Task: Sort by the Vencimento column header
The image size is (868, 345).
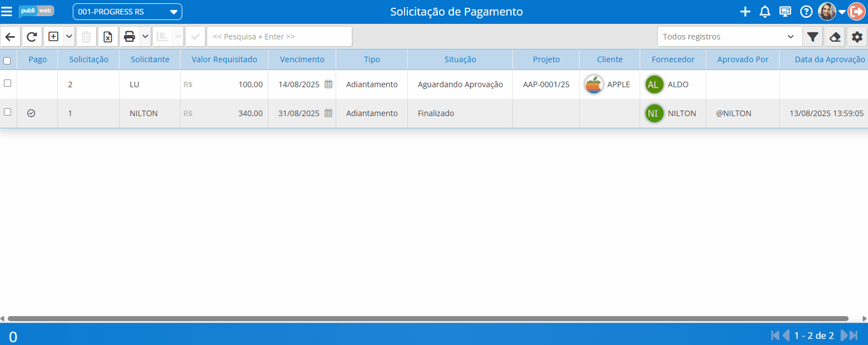Action: (302, 59)
